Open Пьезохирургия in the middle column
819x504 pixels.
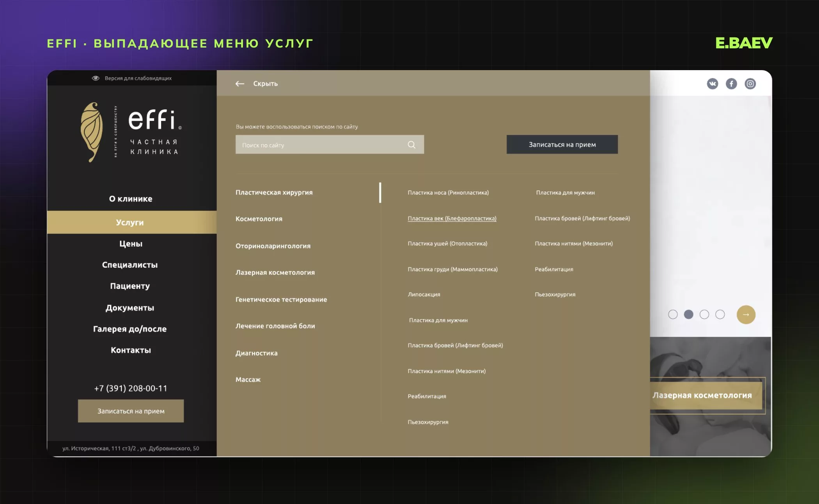point(428,422)
